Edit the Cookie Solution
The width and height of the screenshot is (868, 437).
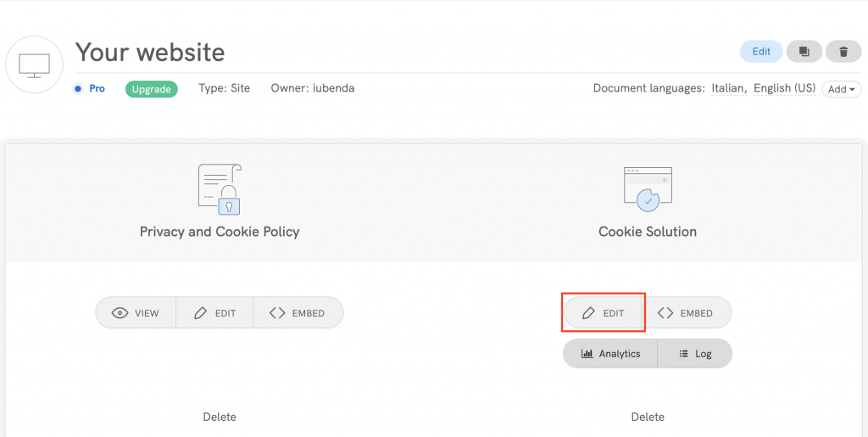tap(604, 313)
